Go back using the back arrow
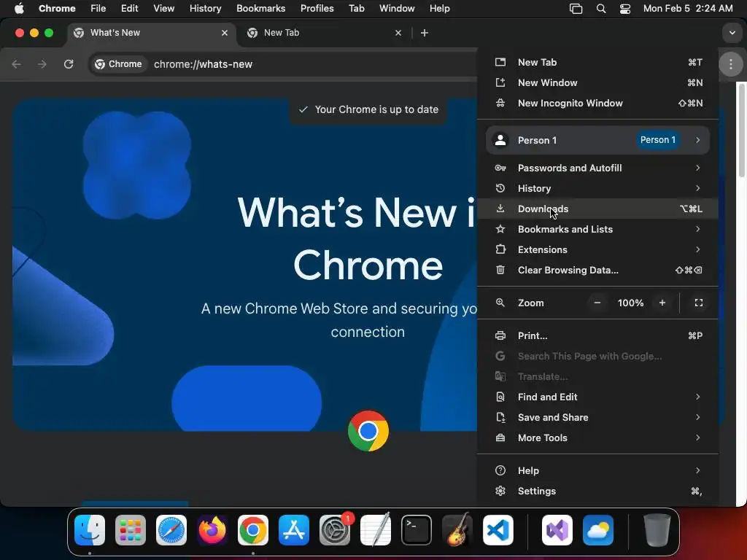Viewport: 747px width, 560px height. [16, 64]
